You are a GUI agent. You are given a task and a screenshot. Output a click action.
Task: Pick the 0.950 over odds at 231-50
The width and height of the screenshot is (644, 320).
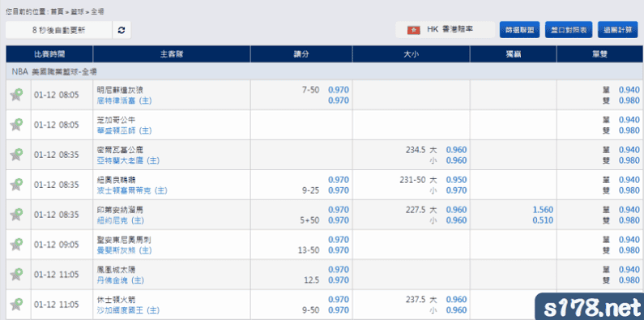tap(456, 180)
